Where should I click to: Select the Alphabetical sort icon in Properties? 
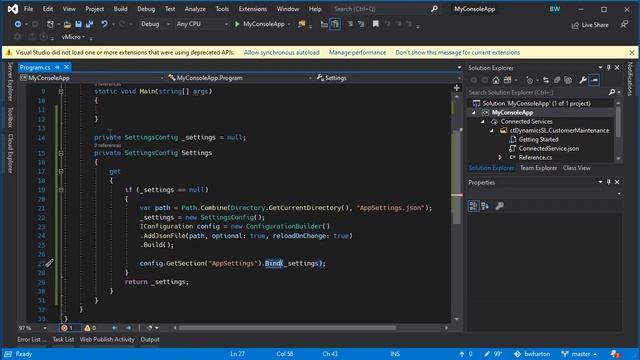click(x=485, y=206)
